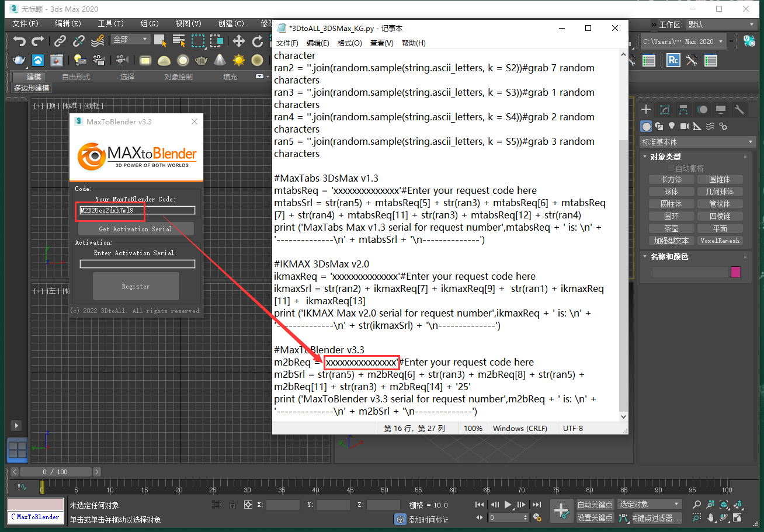The height and width of the screenshot is (532, 764).
Task: Click the 茶壶 teapot primitive button
Action: point(671,228)
